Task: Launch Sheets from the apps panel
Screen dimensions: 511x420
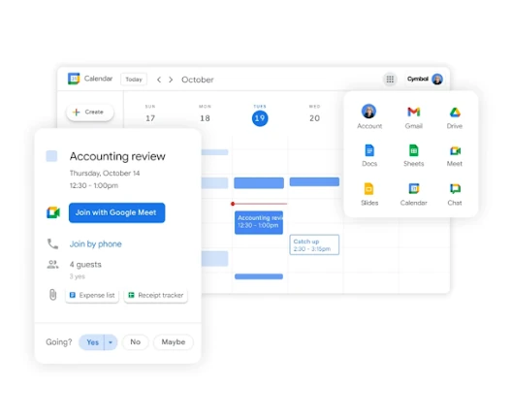Action: [x=414, y=155]
